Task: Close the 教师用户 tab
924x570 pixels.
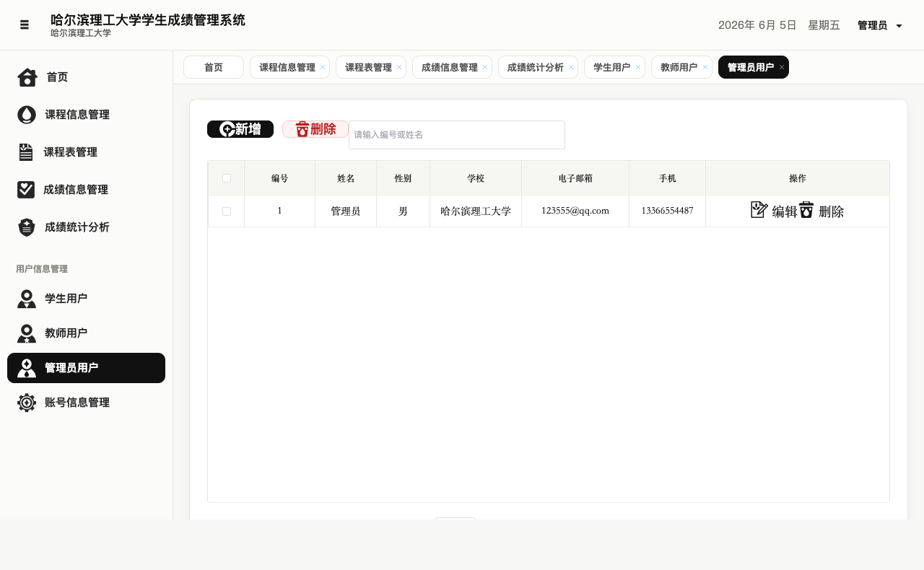Action: (705, 67)
